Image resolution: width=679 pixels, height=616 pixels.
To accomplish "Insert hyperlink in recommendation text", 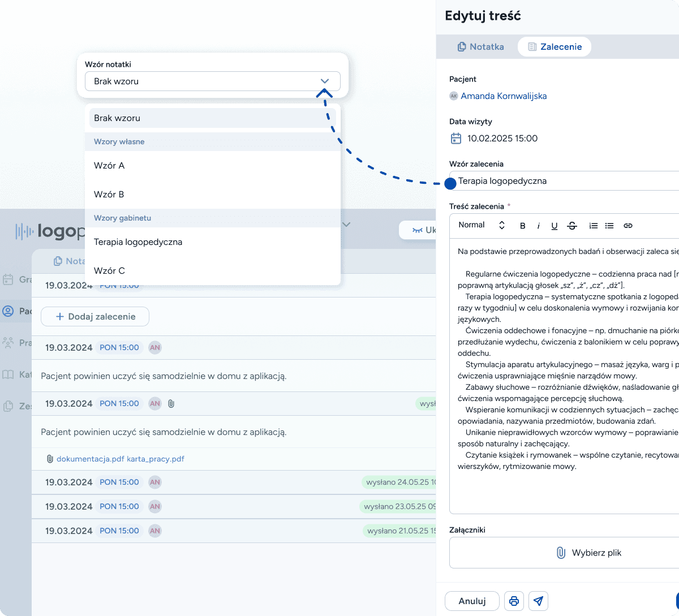I will tap(628, 226).
